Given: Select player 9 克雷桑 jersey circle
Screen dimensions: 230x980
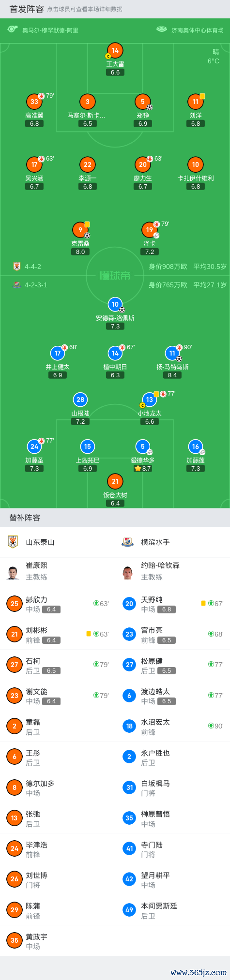Looking at the screenshot, I should pos(80,230).
